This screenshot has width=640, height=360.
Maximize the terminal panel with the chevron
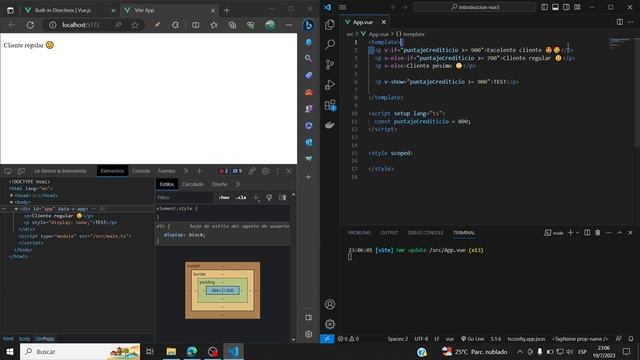click(620, 233)
